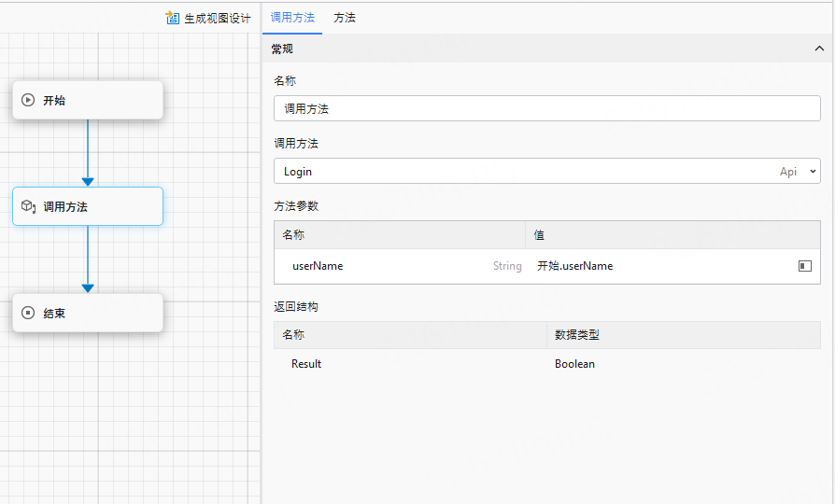Open the Login 调用方法 dropdown

[523, 172]
